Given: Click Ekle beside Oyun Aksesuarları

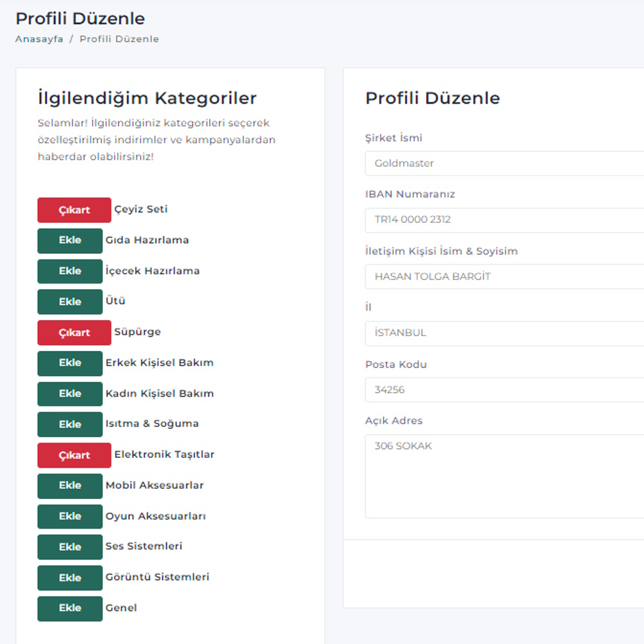Looking at the screenshot, I should pyautogui.click(x=70, y=516).
